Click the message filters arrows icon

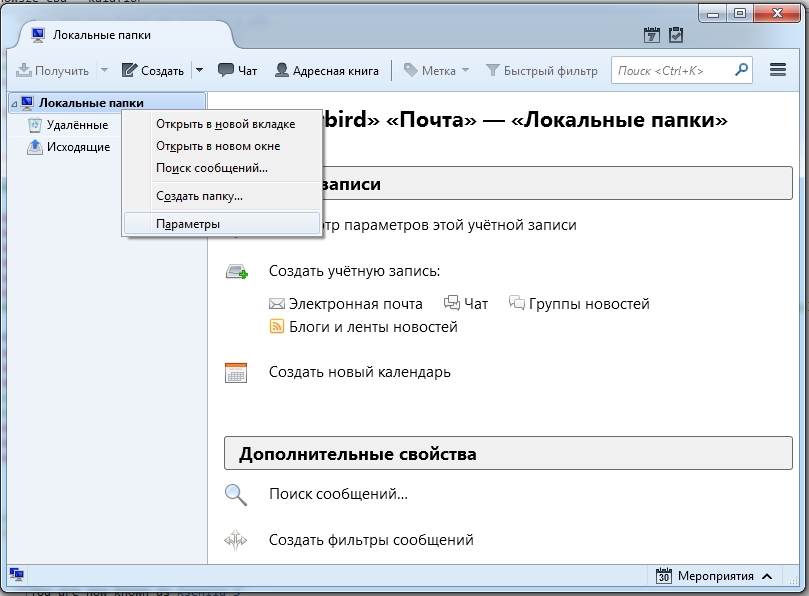click(x=236, y=540)
